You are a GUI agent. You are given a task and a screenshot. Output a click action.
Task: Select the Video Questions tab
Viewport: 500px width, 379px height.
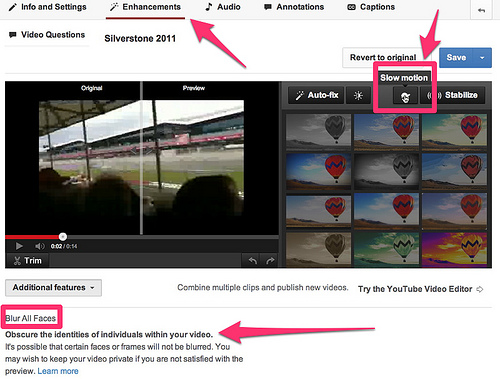47,35
